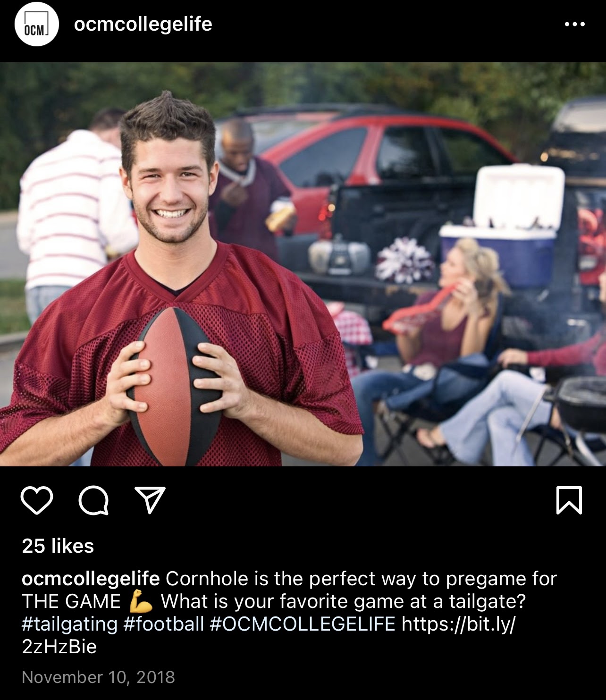Image resolution: width=606 pixels, height=700 pixels.
Task: Click the November 10, 2018 timestamp
Action: [99, 677]
